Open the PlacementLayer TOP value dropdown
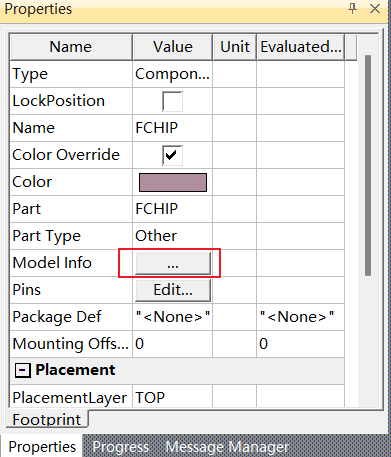The image size is (391, 457). (172, 398)
